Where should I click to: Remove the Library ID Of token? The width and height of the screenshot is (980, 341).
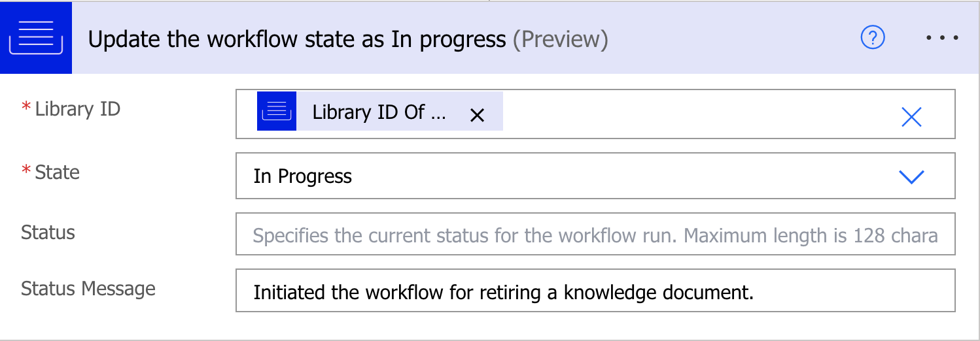pos(478,116)
